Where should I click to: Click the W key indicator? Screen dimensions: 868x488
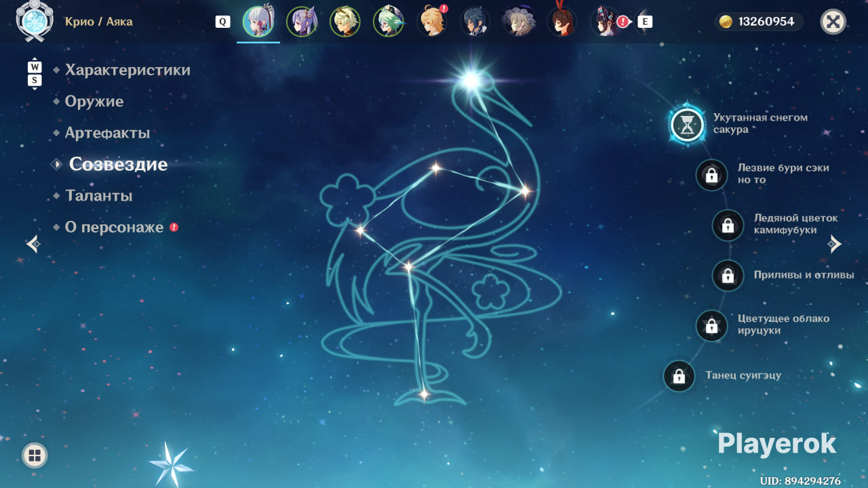click(35, 67)
